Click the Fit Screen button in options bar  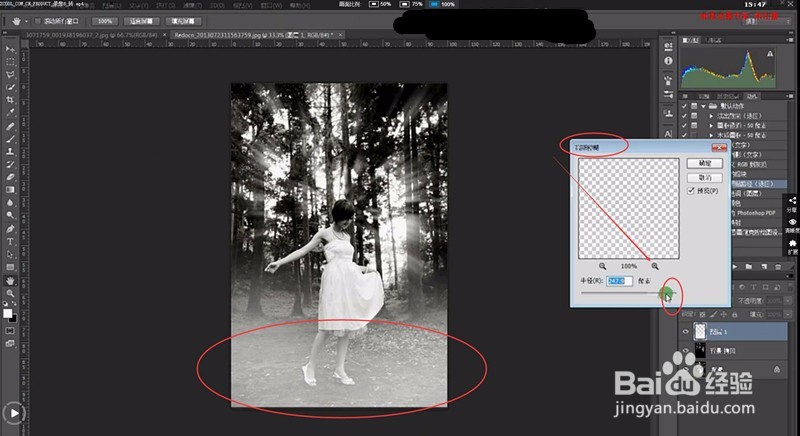(x=141, y=21)
